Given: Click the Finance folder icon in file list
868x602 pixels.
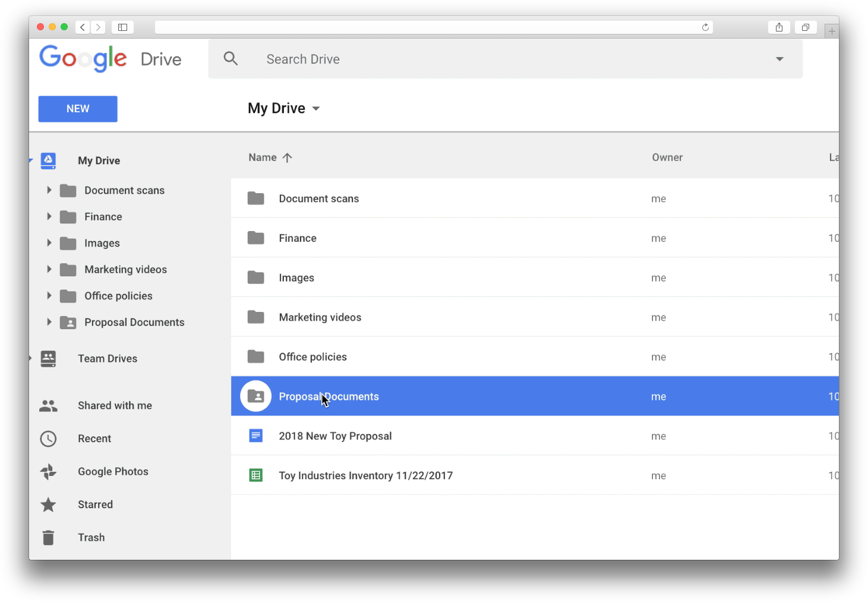Looking at the screenshot, I should tap(255, 238).
